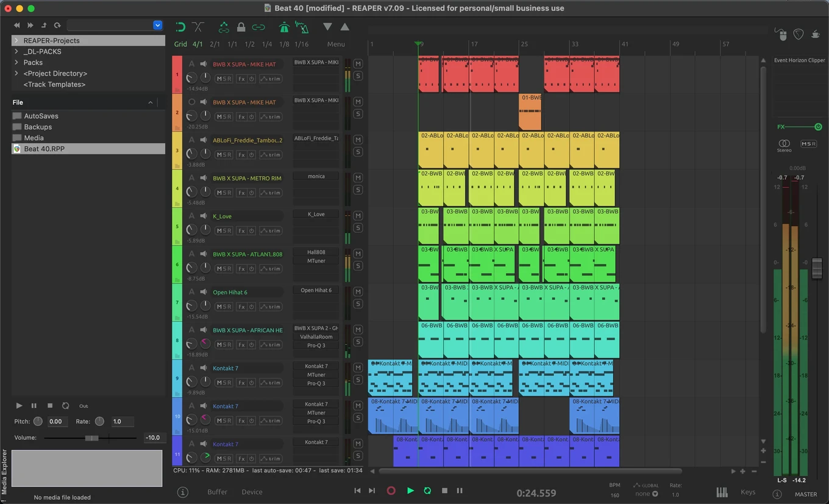
Task: Click the Media Explorer back arrow
Action: [17, 25]
